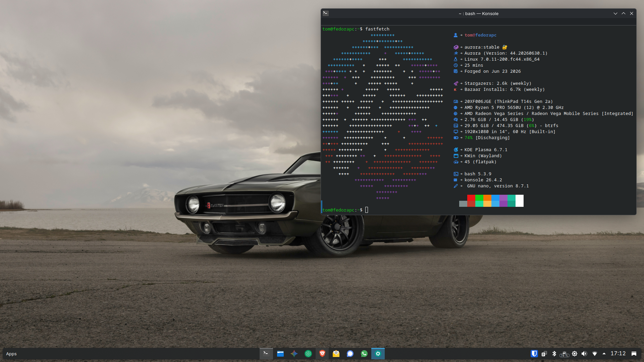Launch the Dolphin file manager from taskbar
Image resolution: width=644 pixels, height=362 pixels.
280,354
